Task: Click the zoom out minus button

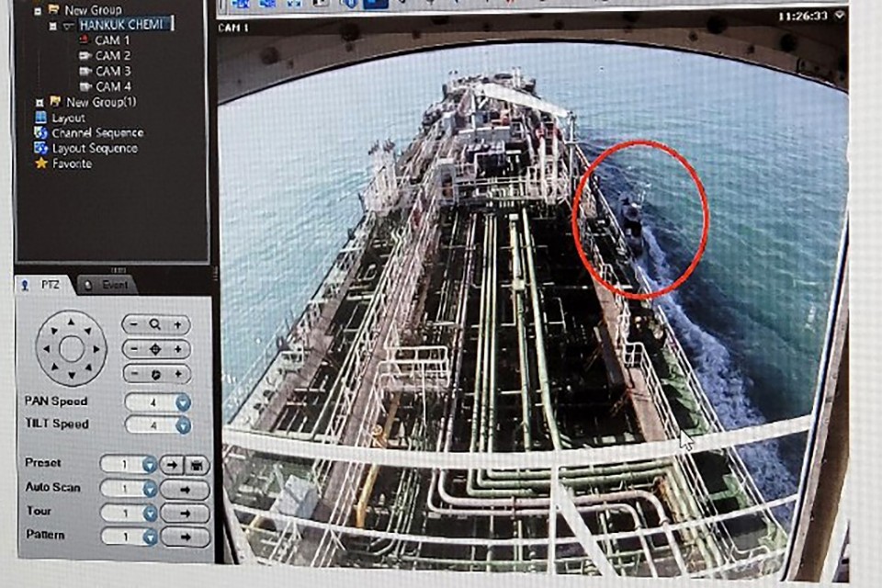Action: click(x=134, y=324)
